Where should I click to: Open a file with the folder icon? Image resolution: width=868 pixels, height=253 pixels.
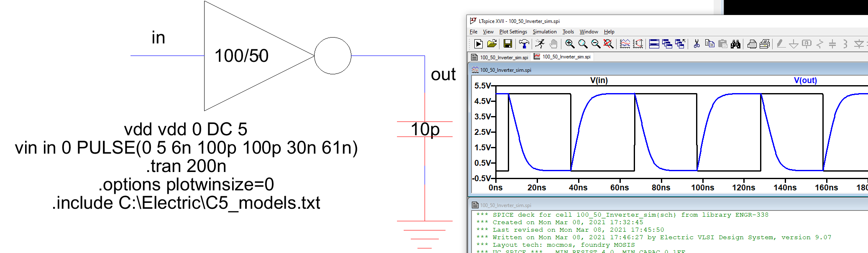point(492,44)
